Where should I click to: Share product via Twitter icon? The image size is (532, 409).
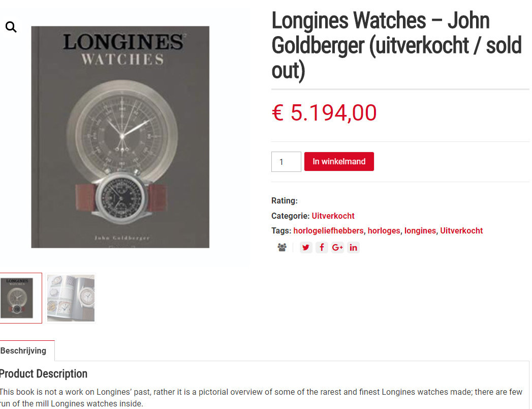pyautogui.click(x=306, y=247)
